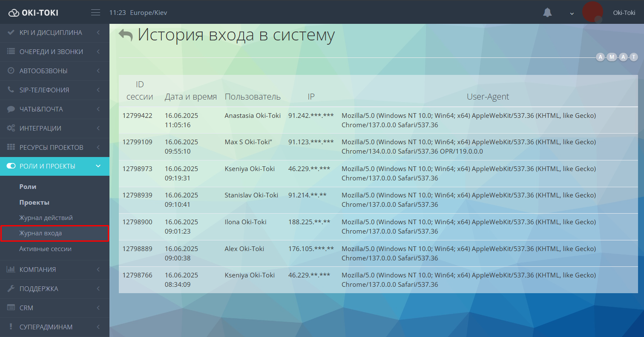Click the T circle button
Screen dimensions: 644x337
coord(634,57)
